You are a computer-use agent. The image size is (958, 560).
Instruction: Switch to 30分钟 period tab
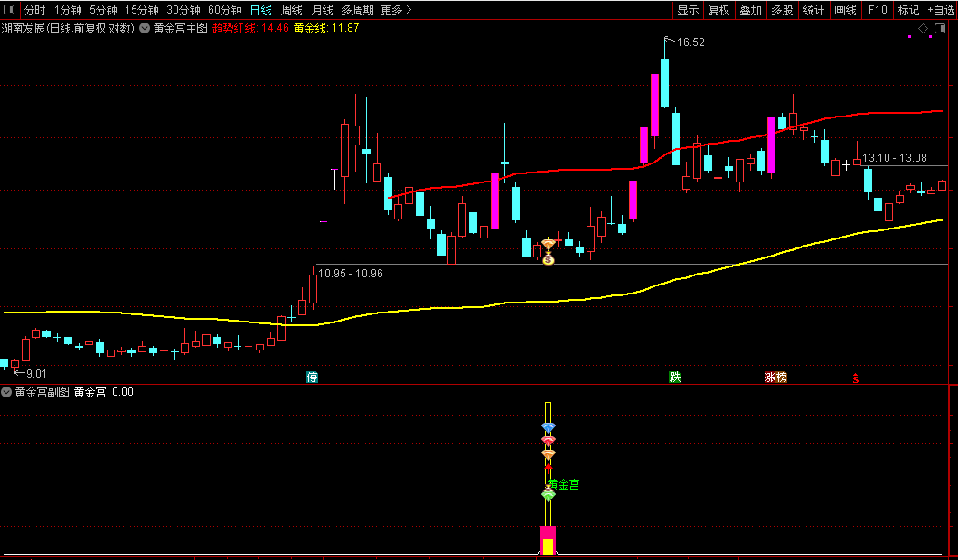[x=183, y=10]
